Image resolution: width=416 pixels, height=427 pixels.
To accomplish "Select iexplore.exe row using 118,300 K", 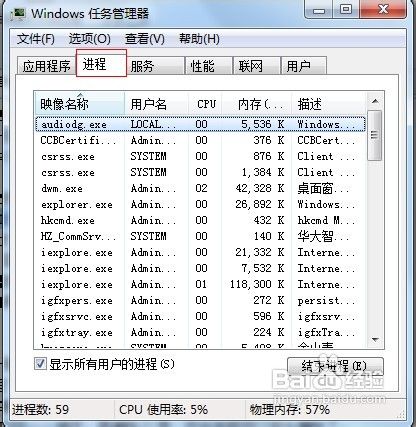I will point(200,284).
